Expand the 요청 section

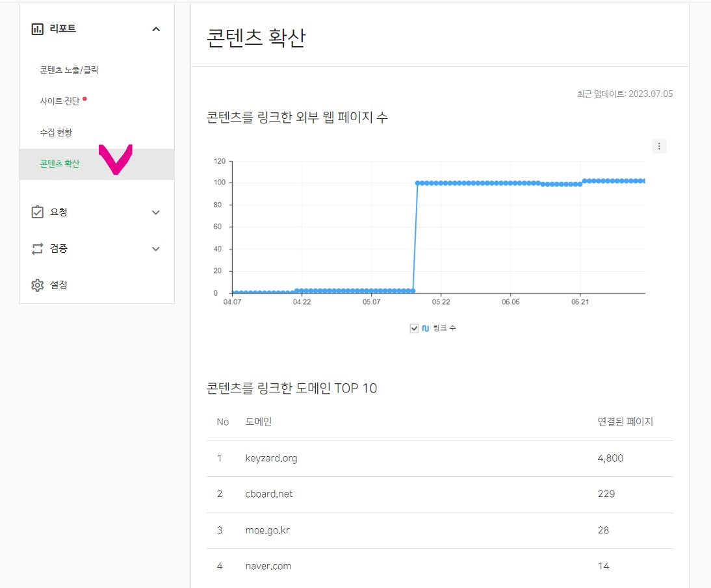coord(155,212)
